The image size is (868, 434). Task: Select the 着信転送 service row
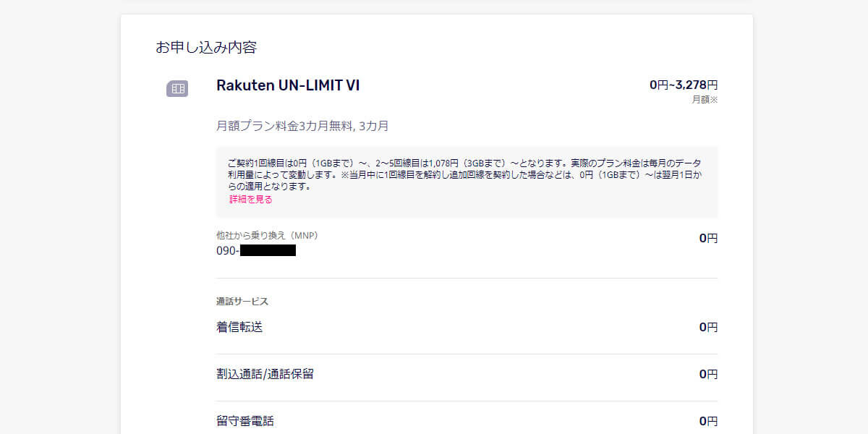(239, 327)
